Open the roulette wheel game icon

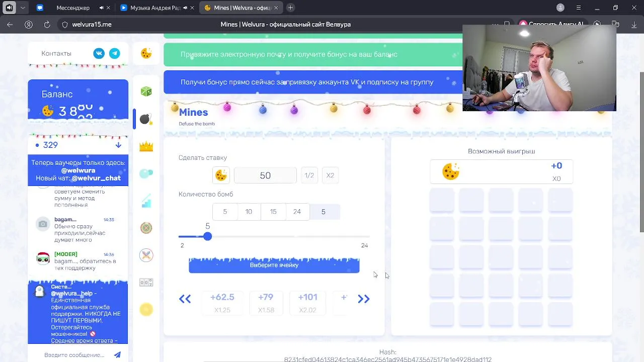click(146, 228)
